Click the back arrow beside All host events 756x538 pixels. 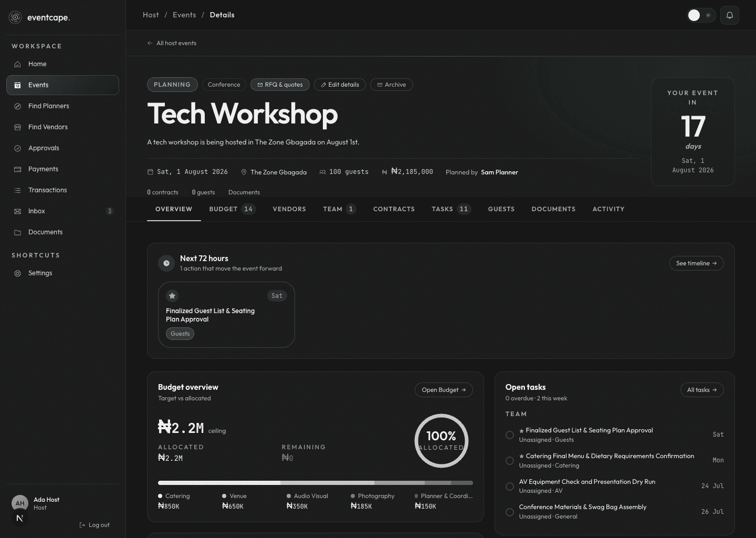(x=150, y=43)
